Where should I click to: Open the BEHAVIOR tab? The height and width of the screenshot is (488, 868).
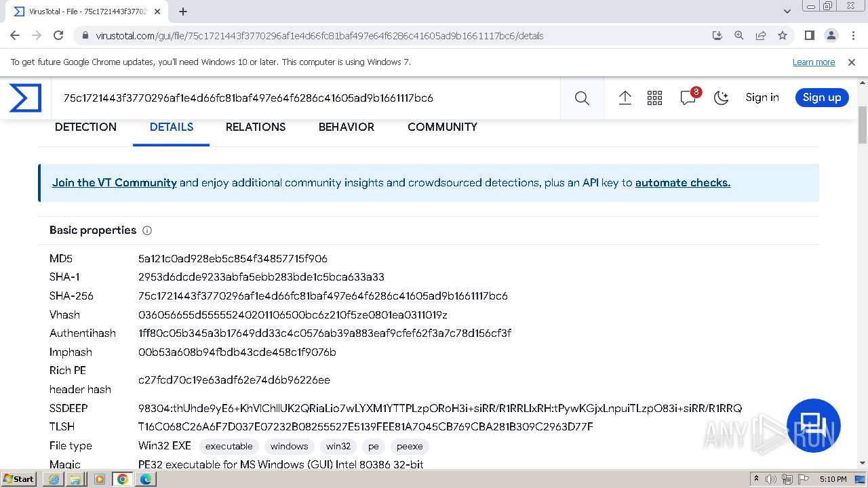click(347, 127)
